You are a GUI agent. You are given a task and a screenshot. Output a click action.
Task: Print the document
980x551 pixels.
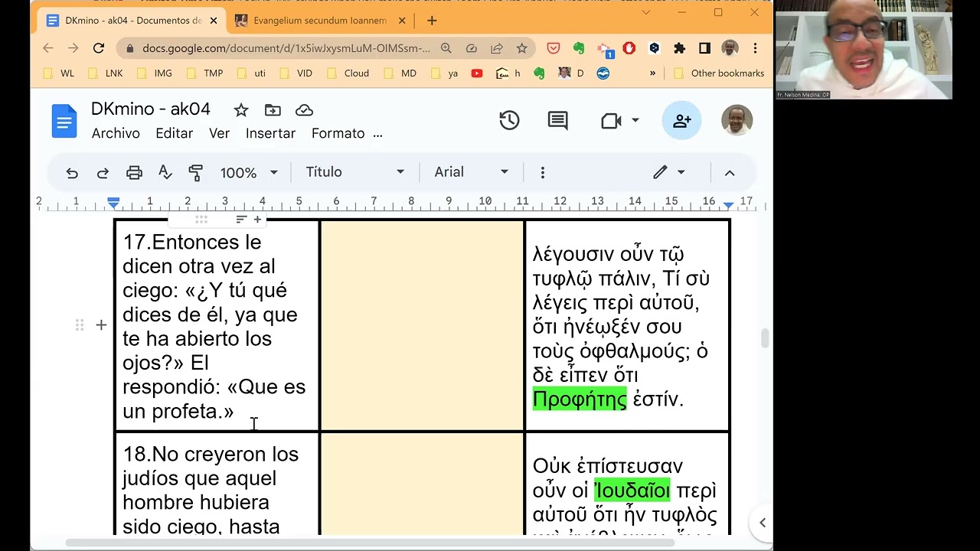point(134,172)
